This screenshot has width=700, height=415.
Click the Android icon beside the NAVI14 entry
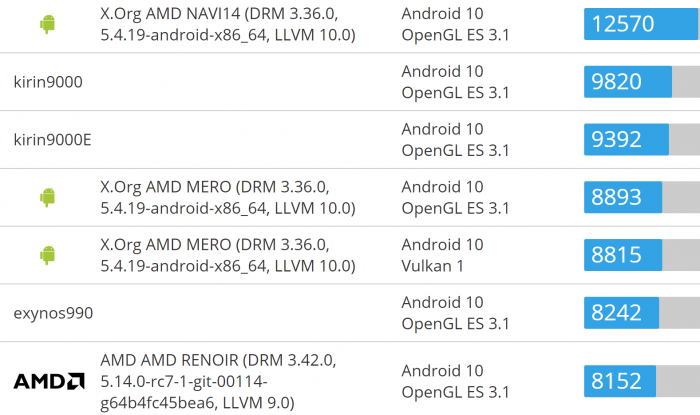pos(47,25)
